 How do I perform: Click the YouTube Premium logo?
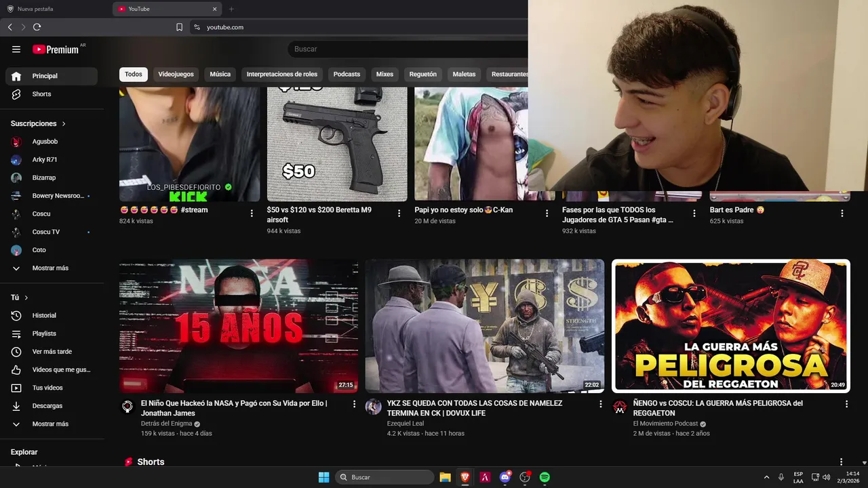56,49
